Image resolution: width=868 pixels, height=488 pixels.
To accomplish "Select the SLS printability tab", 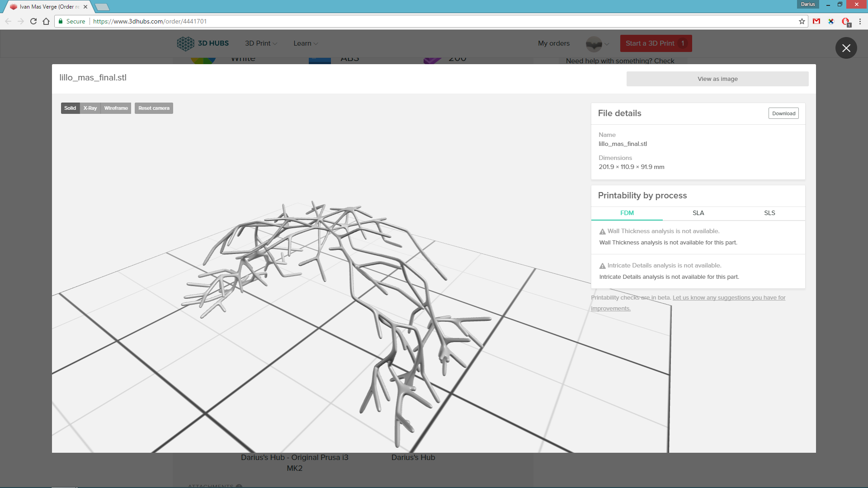I will click(x=769, y=213).
